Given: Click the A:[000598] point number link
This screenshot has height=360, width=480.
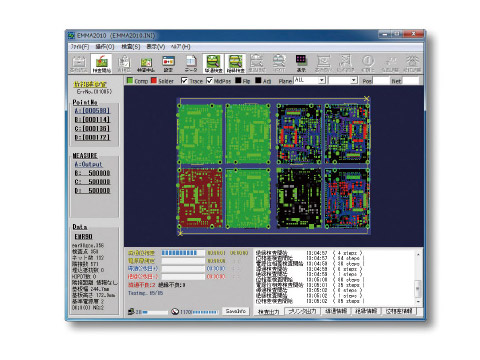Looking at the screenshot, I should click(92, 111).
